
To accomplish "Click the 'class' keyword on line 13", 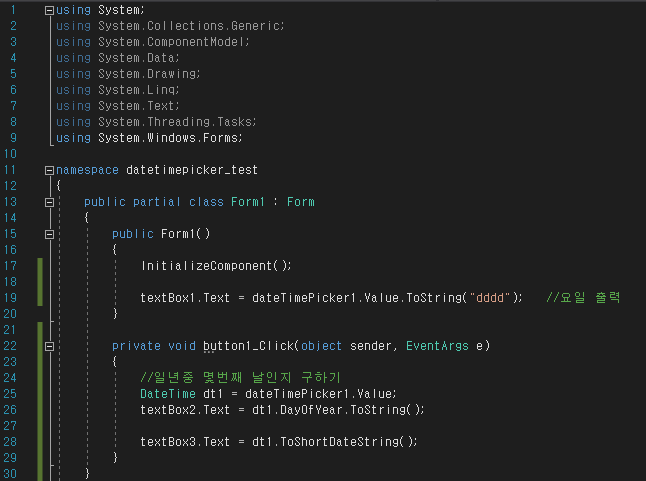I will click(x=206, y=202).
